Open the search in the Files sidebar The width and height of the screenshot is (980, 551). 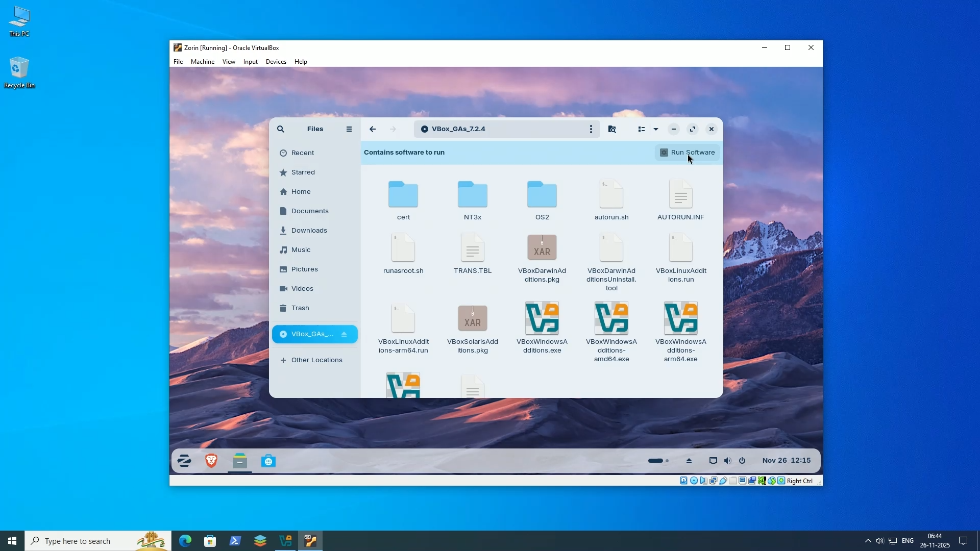(281, 129)
